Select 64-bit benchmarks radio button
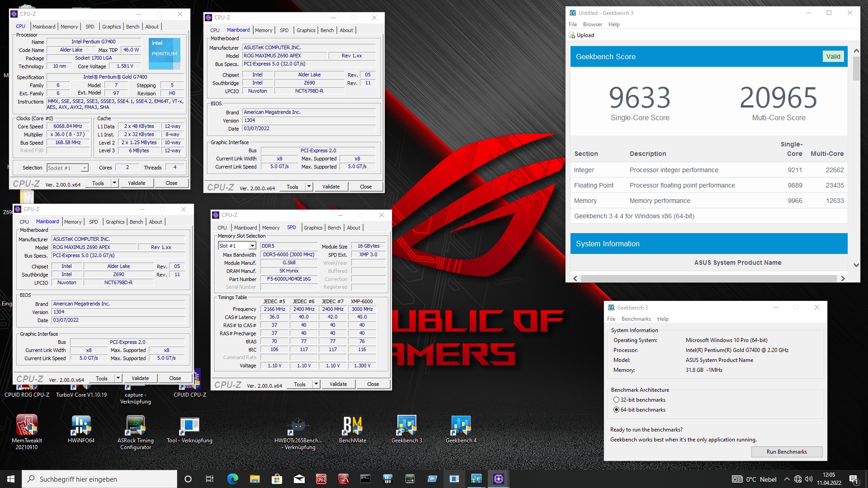Screen dimensions: 868x488 pos(616,410)
